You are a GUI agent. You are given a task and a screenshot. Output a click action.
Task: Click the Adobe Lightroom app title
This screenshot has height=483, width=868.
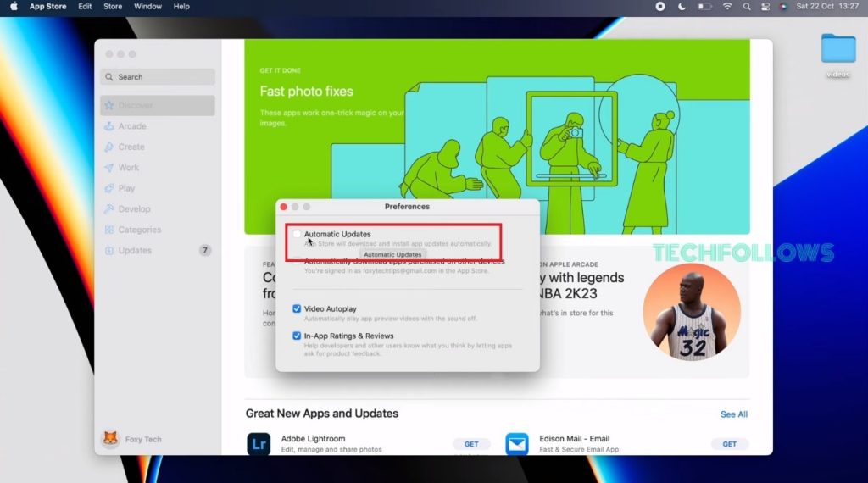pos(313,438)
